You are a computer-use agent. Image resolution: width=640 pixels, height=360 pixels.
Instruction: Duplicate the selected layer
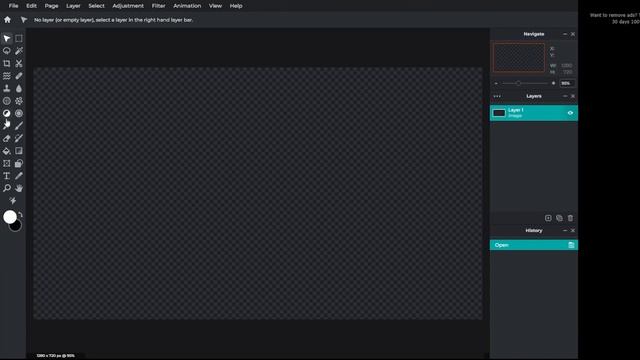click(x=559, y=218)
